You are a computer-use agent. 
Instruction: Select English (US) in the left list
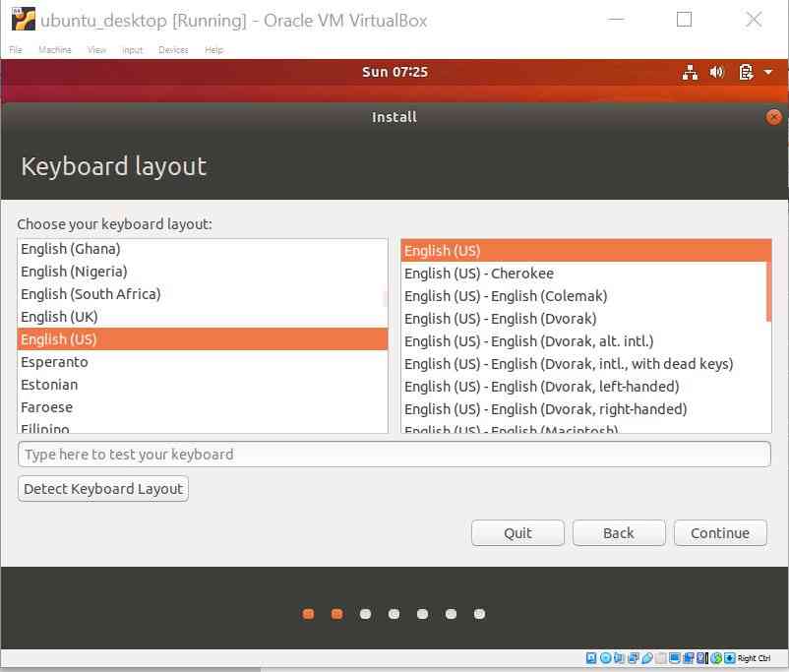click(203, 339)
